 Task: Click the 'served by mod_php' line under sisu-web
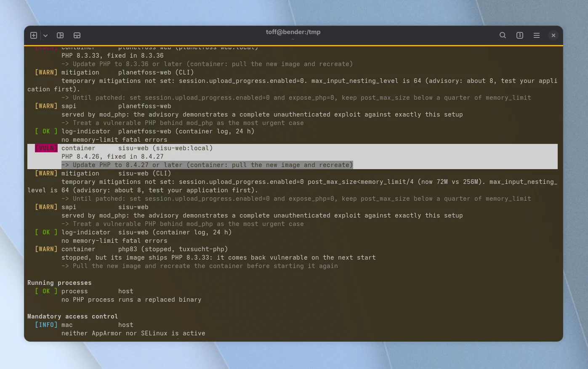(262, 215)
